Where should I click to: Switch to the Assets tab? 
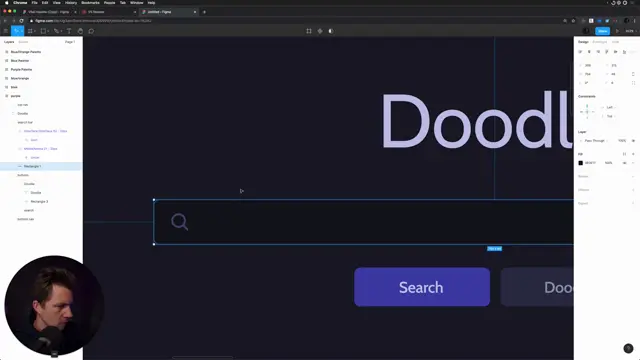pyautogui.click(x=23, y=42)
